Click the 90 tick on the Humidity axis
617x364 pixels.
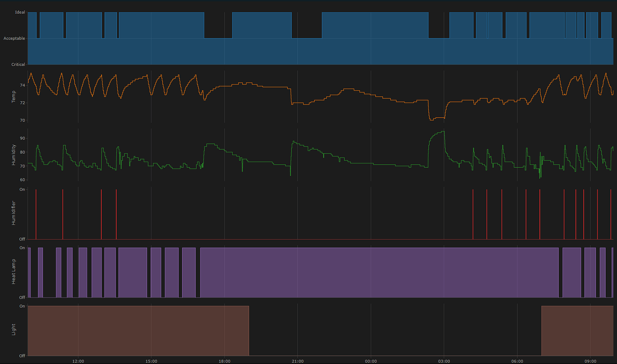23,139
